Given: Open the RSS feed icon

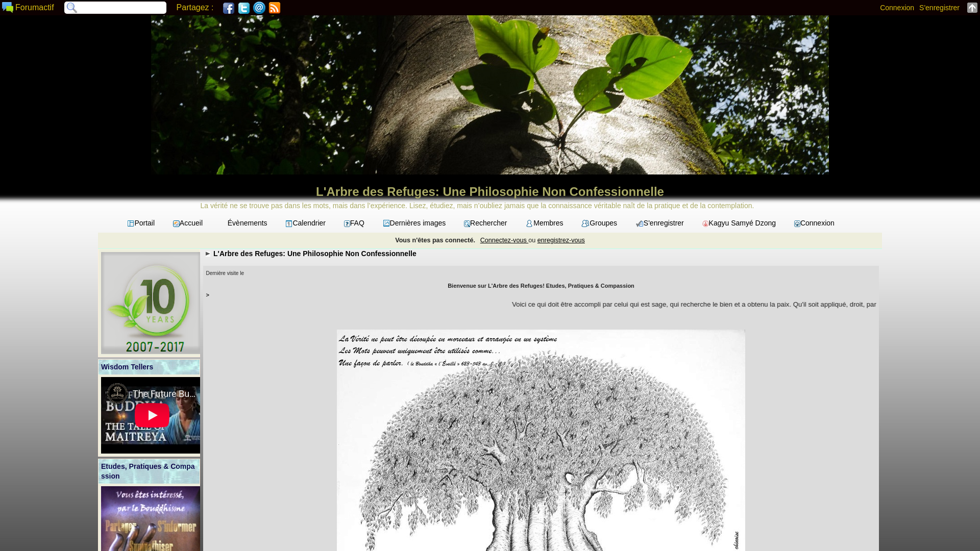Looking at the screenshot, I should coord(275,8).
